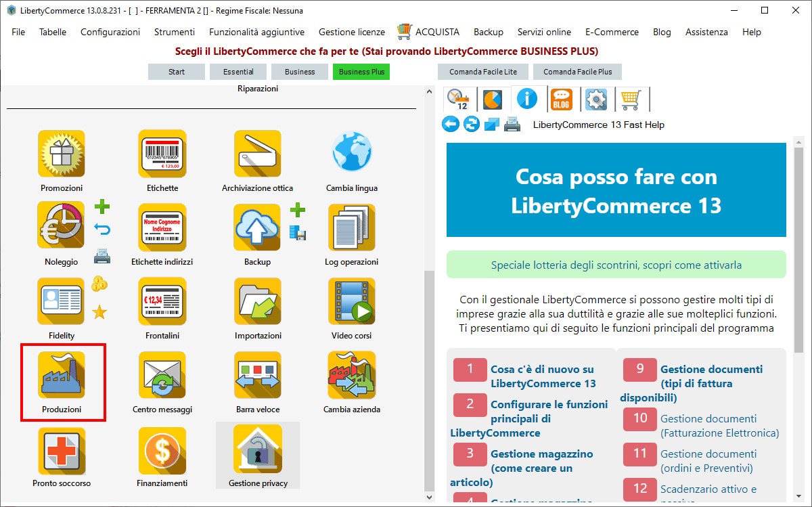Open the Video corsi film icon
The image size is (812, 507).
(x=352, y=301)
